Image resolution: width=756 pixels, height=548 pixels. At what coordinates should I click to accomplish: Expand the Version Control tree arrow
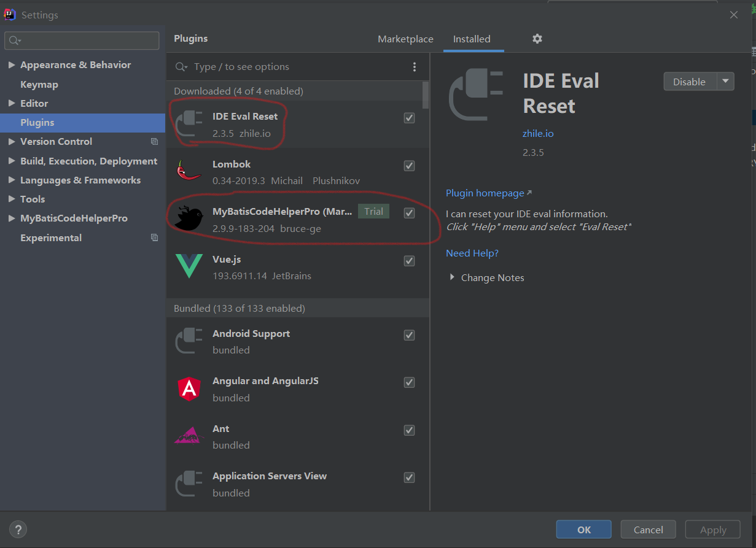pyautogui.click(x=12, y=142)
